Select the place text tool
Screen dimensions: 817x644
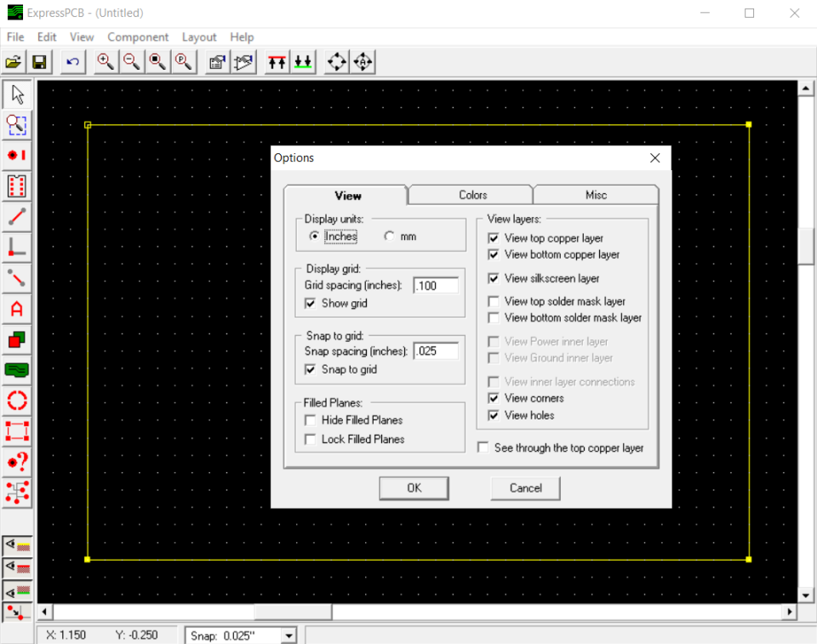(15, 308)
